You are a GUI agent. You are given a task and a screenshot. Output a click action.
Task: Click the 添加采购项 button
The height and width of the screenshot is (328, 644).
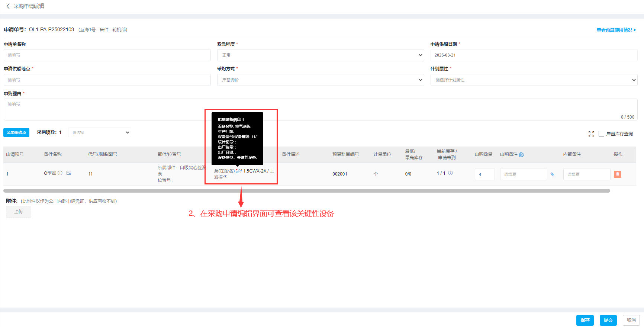(x=16, y=132)
